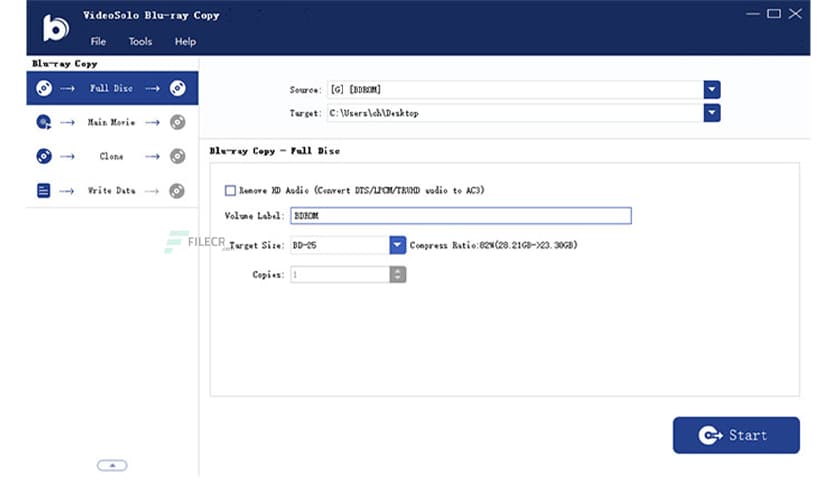This screenshot has height=484, width=836.
Task: Select the Main Movie copy mode
Action: 112,122
